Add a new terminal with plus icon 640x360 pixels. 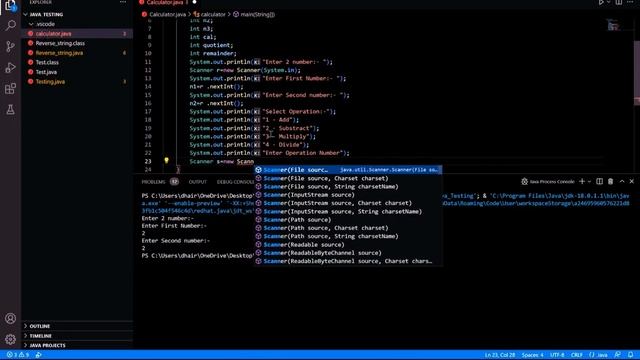pyautogui.click(x=582, y=182)
